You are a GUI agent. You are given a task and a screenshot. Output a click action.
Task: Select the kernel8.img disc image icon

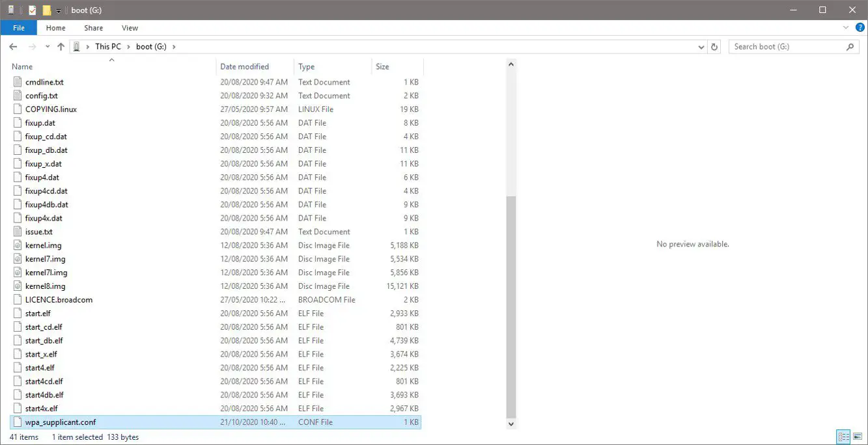coord(18,286)
